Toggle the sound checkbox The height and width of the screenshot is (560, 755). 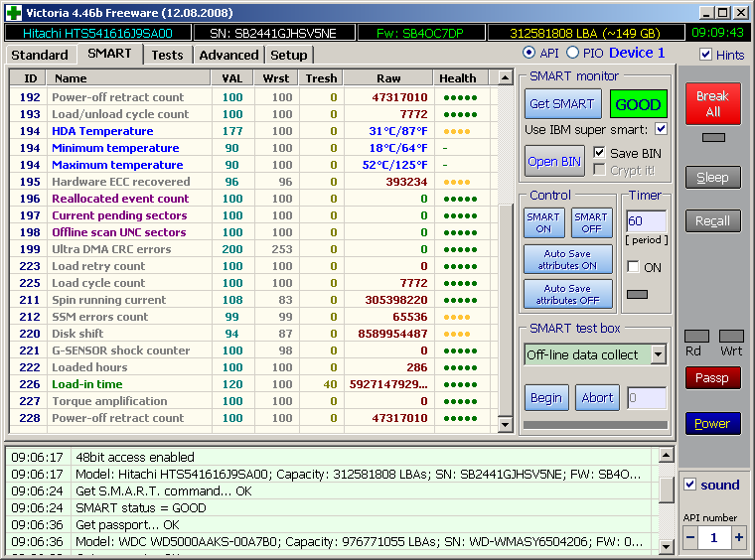[x=690, y=484]
